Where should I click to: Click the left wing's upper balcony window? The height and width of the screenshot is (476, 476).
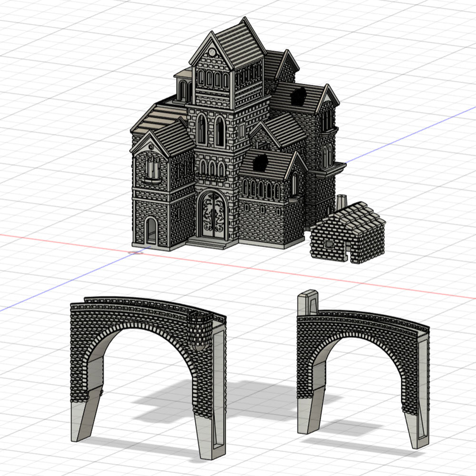(152, 169)
